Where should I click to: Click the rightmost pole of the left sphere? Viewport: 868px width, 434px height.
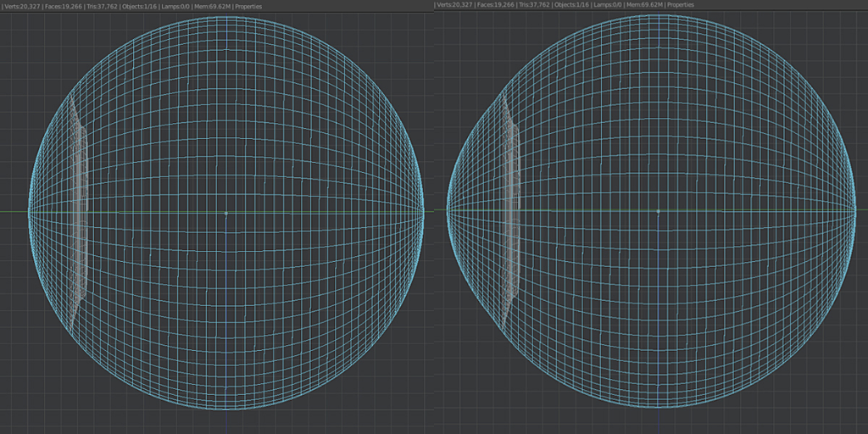pos(423,212)
